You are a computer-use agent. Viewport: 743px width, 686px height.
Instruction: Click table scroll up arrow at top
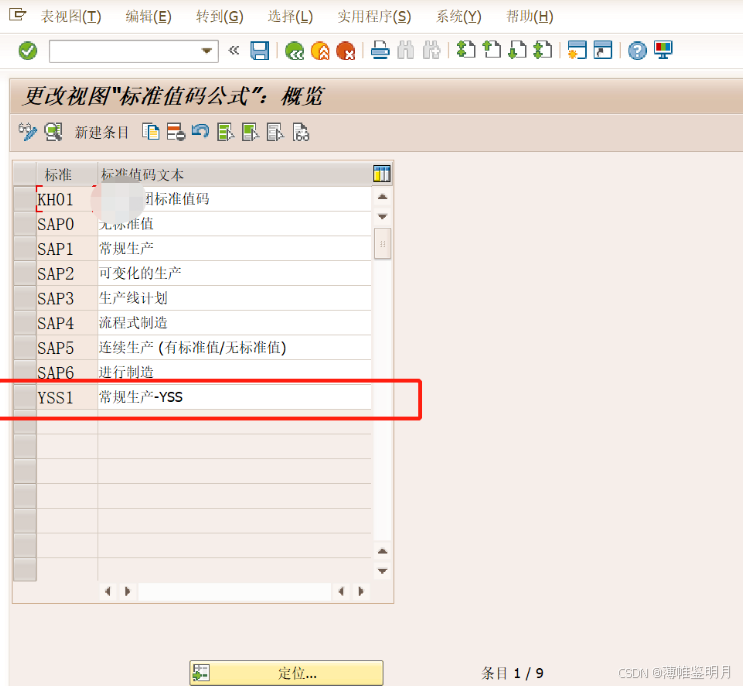point(382,197)
